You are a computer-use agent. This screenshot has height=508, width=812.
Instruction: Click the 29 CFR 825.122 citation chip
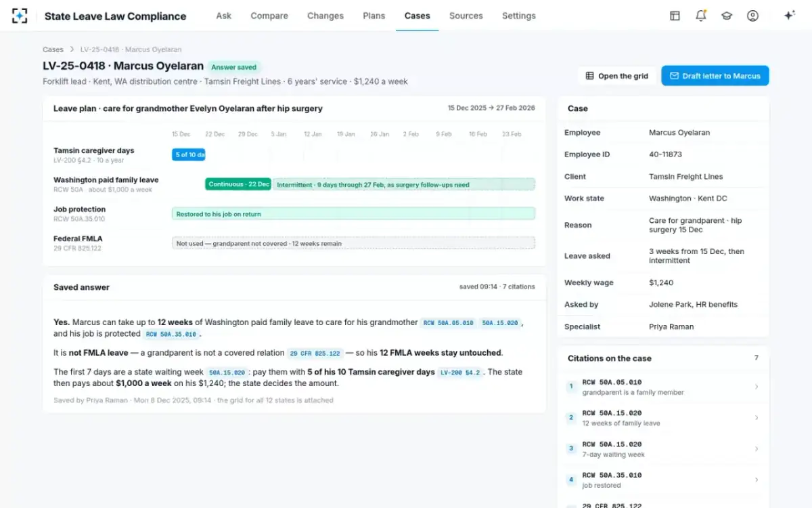(x=315, y=353)
